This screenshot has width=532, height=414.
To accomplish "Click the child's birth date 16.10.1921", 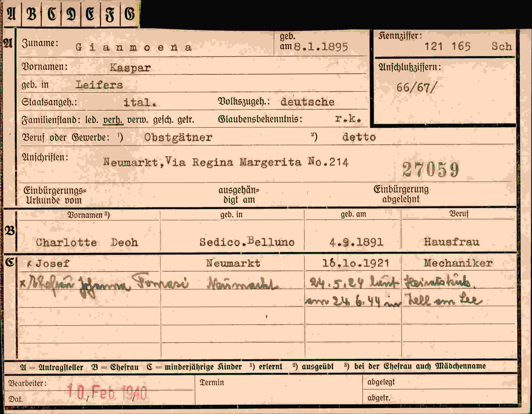I will click(x=356, y=263).
